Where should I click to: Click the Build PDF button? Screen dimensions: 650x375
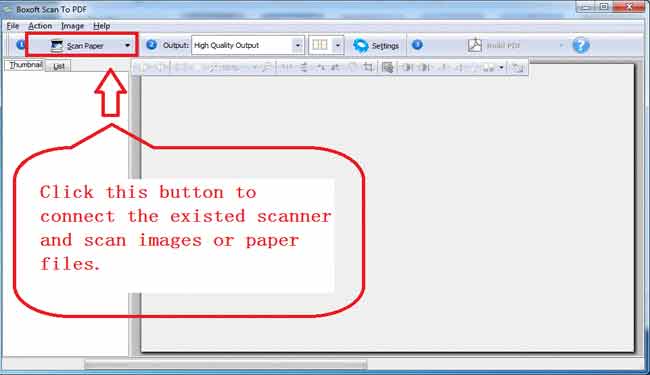tap(494, 45)
